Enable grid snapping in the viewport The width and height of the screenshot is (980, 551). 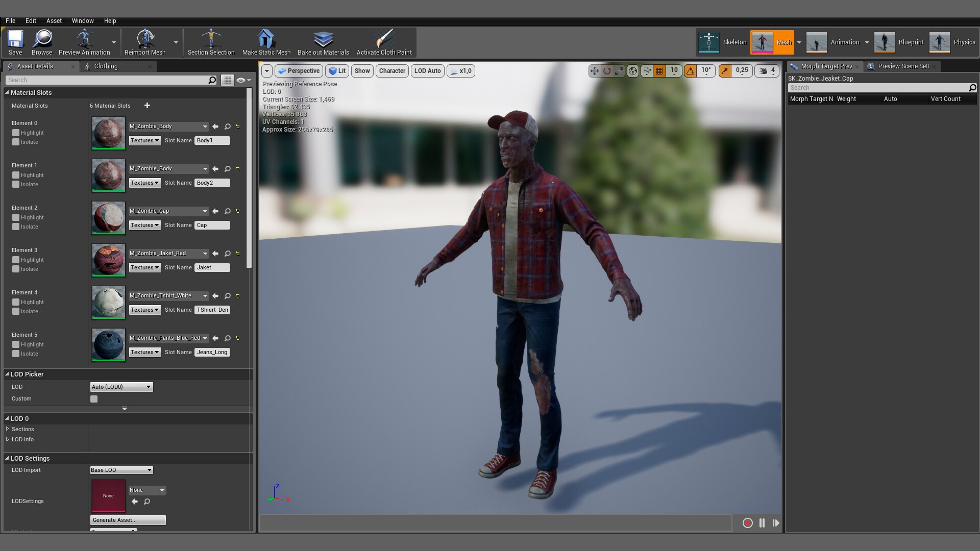[x=659, y=71]
